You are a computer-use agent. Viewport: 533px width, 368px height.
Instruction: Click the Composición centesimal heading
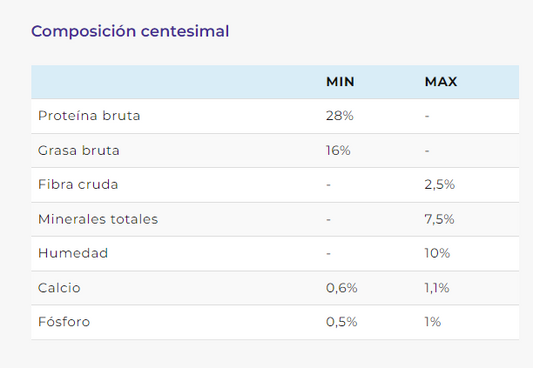130,31
